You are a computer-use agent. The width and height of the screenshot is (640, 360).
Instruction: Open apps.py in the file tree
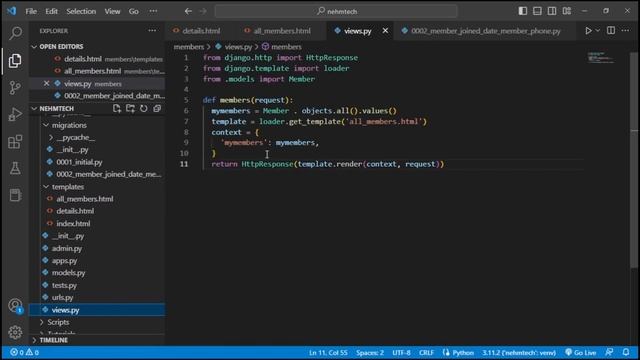click(64, 260)
